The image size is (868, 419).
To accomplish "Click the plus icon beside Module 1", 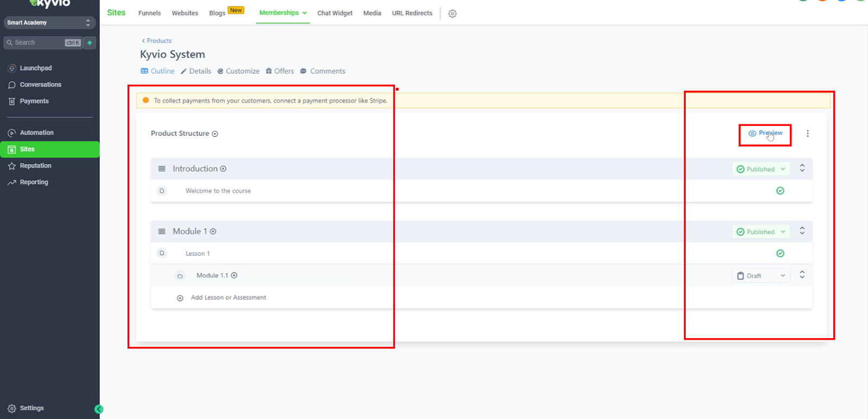I will click(x=213, y=232).
